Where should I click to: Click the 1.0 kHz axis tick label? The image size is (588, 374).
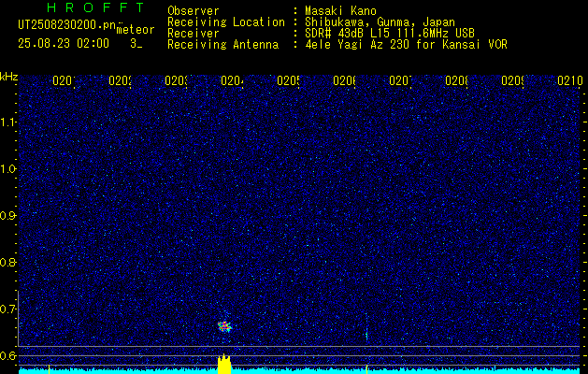pyautogui.click(x=7, y=169)
